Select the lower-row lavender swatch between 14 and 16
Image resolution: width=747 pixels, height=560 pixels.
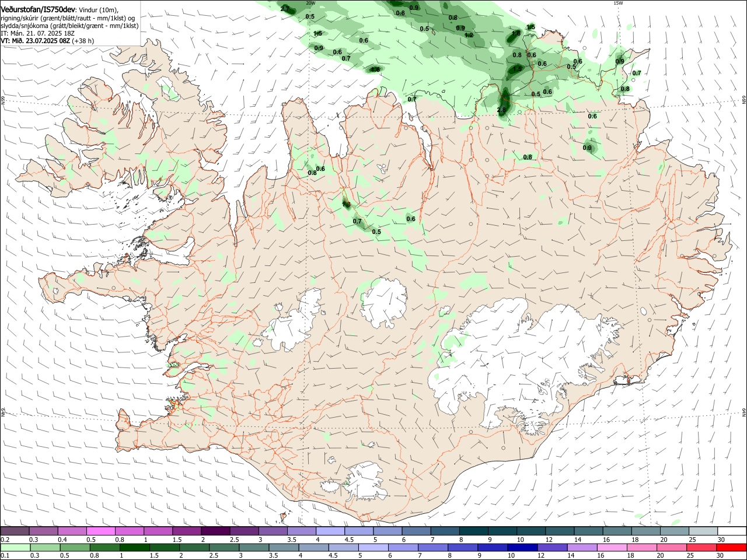point(582,549)
